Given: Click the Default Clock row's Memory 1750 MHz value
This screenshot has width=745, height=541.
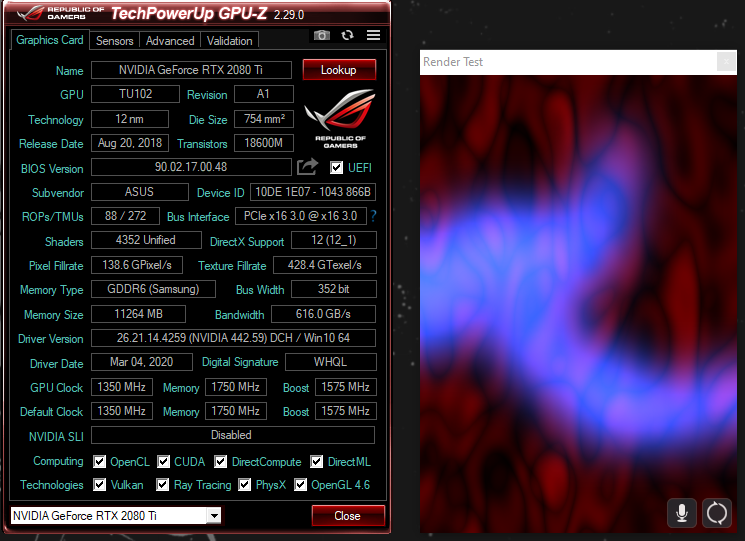Looking at the screenshot, I should point(236,411).
